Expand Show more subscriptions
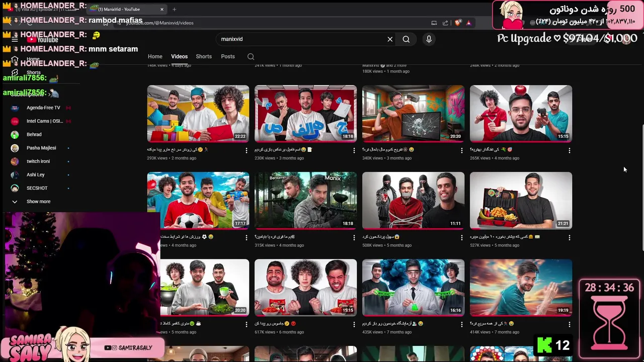This screenshot has width=644, height=362. point(38,202)
